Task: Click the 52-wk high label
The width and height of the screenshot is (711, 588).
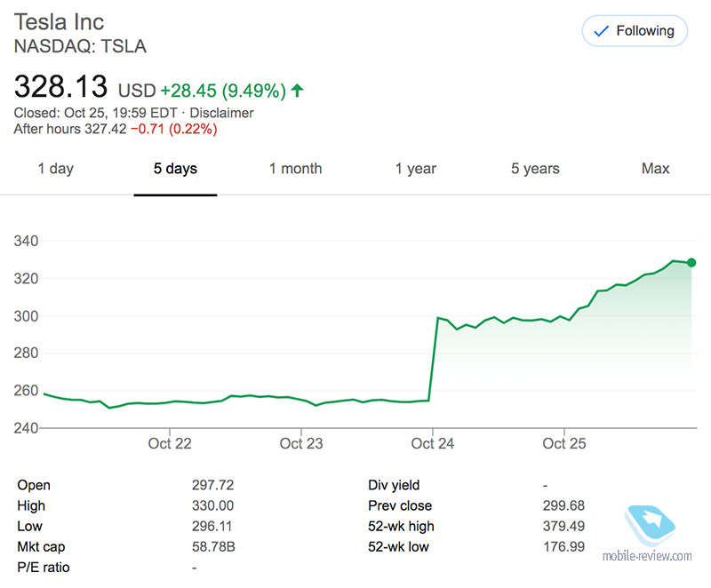Action: coord(401,526)
